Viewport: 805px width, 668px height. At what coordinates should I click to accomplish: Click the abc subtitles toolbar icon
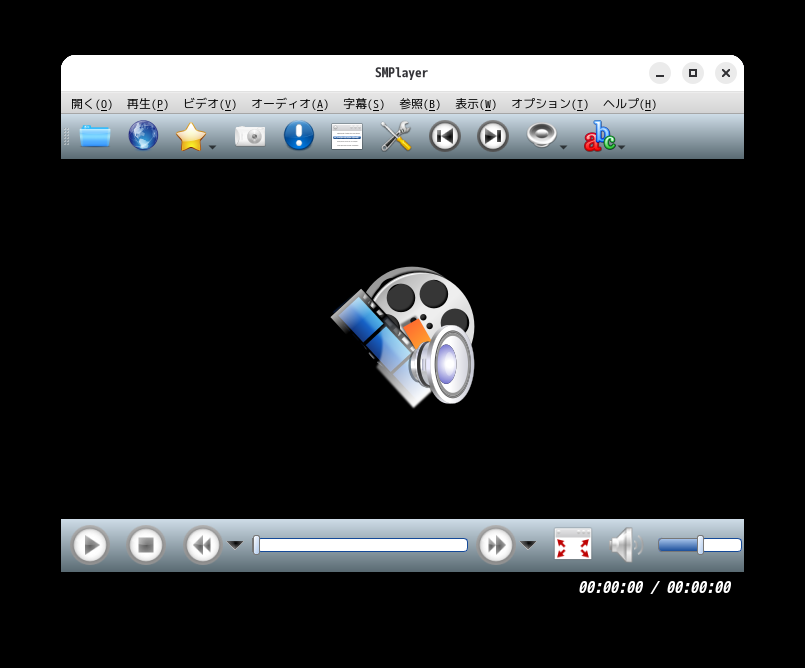click(599, 136)
